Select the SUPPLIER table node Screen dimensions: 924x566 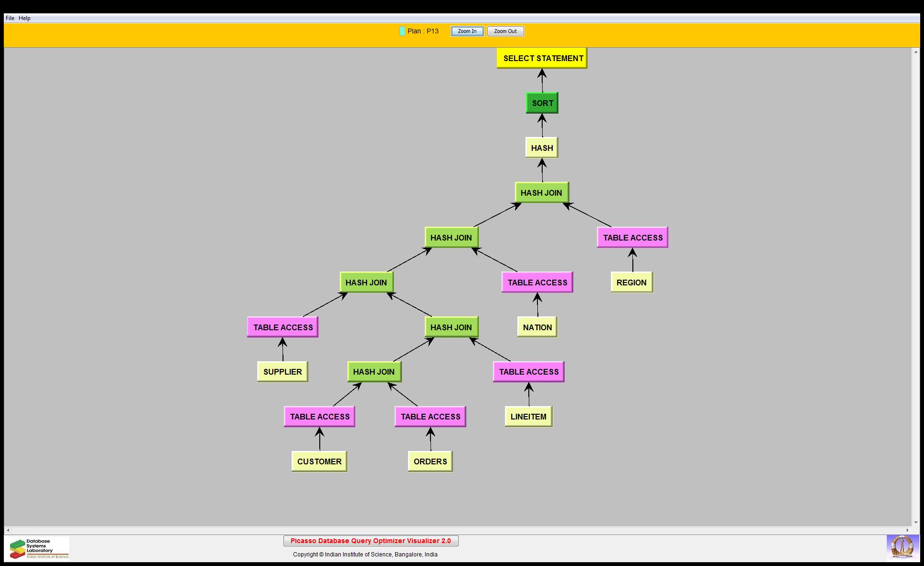283,372
